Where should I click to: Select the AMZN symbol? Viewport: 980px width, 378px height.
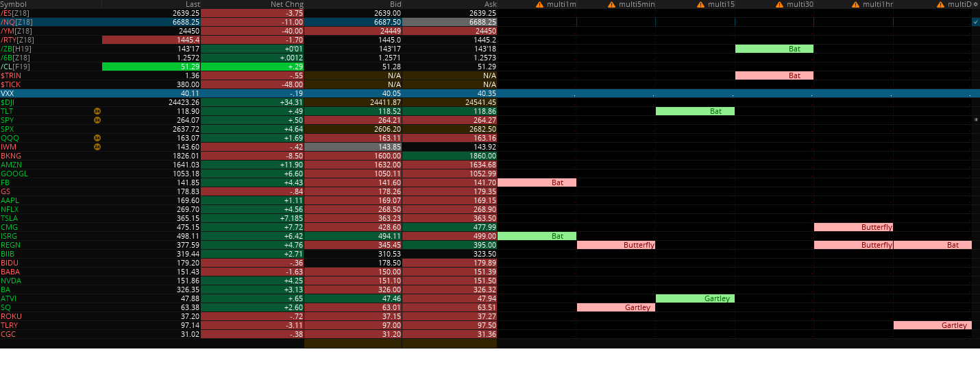point(11,165)
